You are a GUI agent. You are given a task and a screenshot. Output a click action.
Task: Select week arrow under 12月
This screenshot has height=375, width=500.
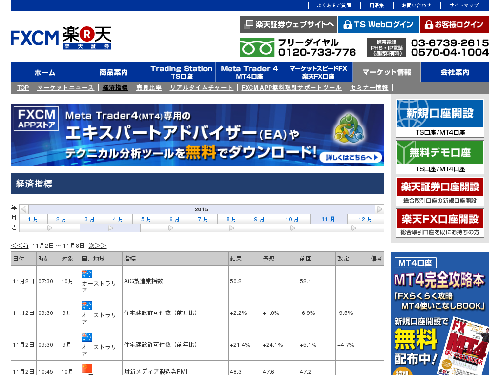pos(353,228)
